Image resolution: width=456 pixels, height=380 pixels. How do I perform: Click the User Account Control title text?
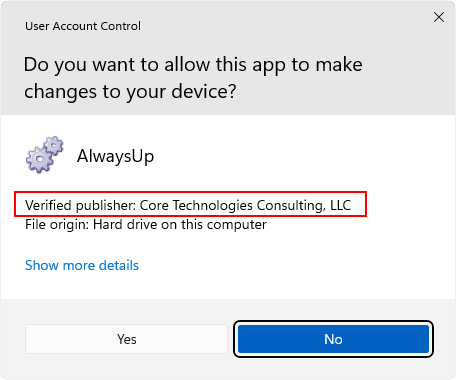(83, 26)
